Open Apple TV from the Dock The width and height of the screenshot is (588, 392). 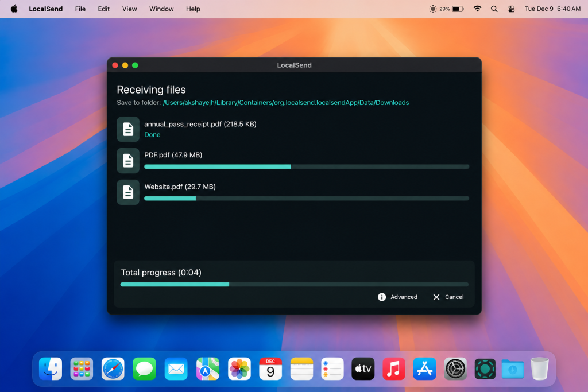[363, 369]
